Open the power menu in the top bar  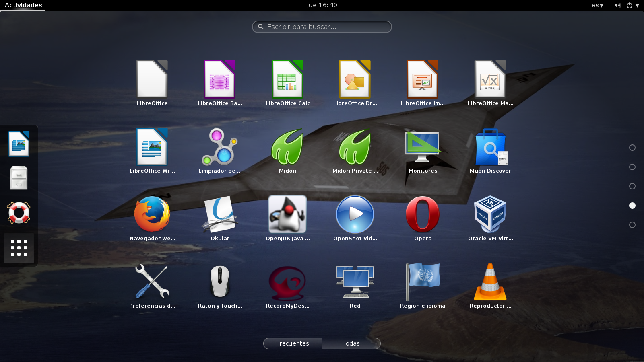click(x=628, y=5)
